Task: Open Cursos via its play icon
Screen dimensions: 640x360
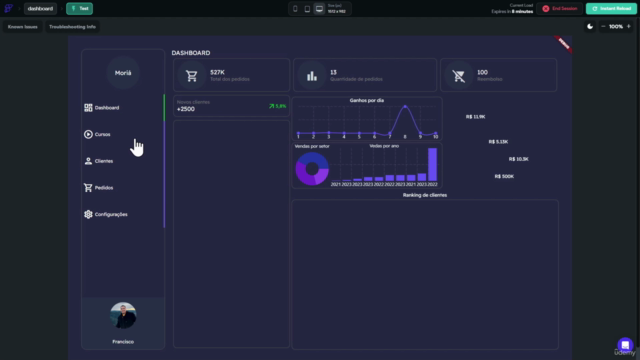Action: click(x=88, y=134)
